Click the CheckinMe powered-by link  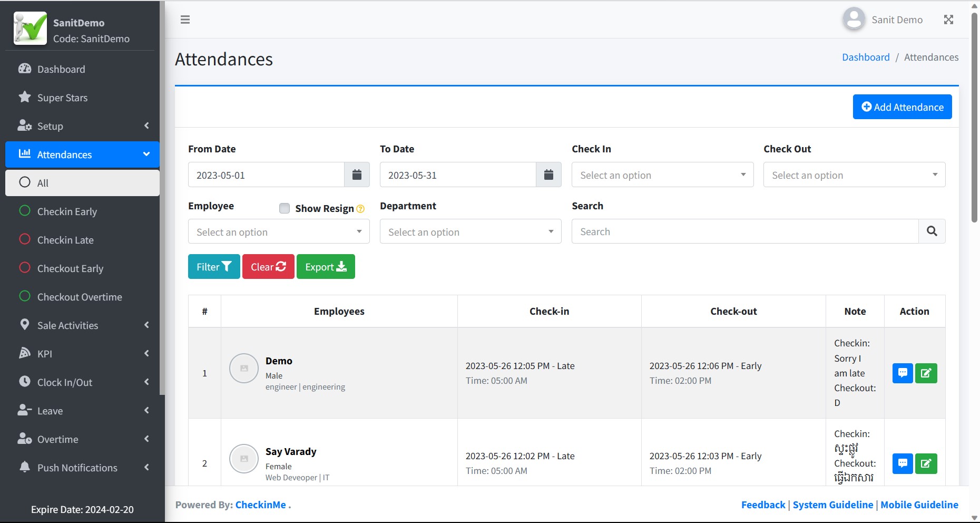(260, 505)
